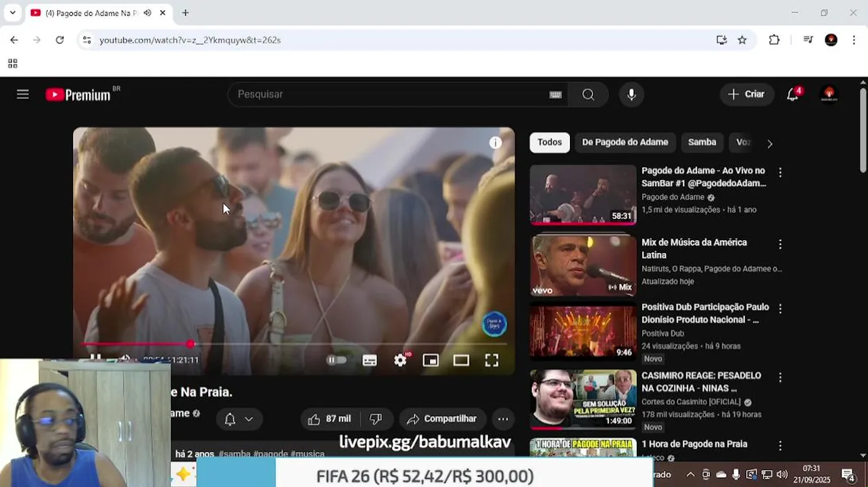868x487 pixels.
Task: Click the Criar create button
Action: 746,95
